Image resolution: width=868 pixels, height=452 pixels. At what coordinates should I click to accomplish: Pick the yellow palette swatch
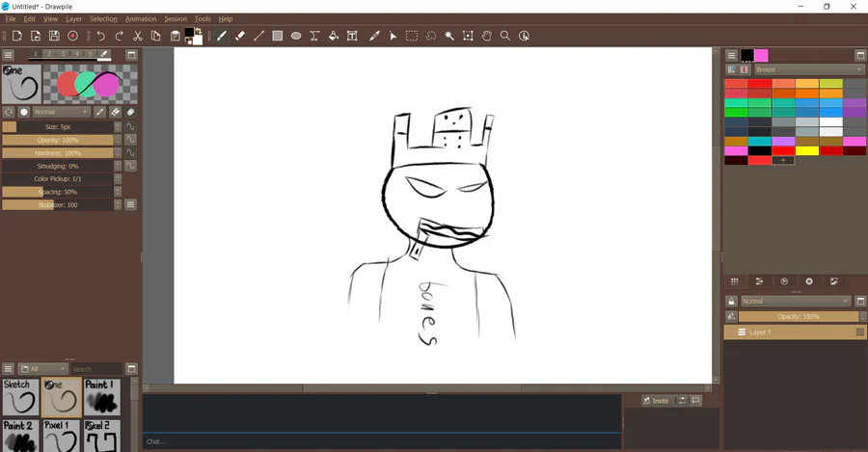pos(806,151)
